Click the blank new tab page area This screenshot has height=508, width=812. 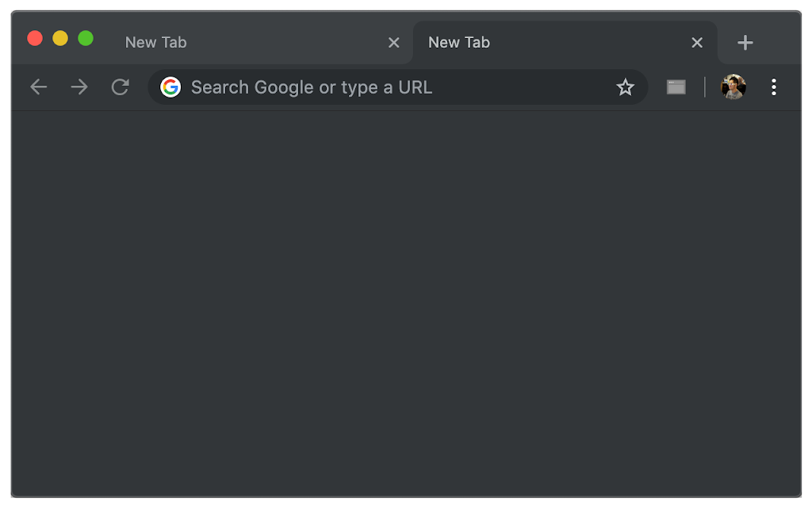click(x=406, y=302)
